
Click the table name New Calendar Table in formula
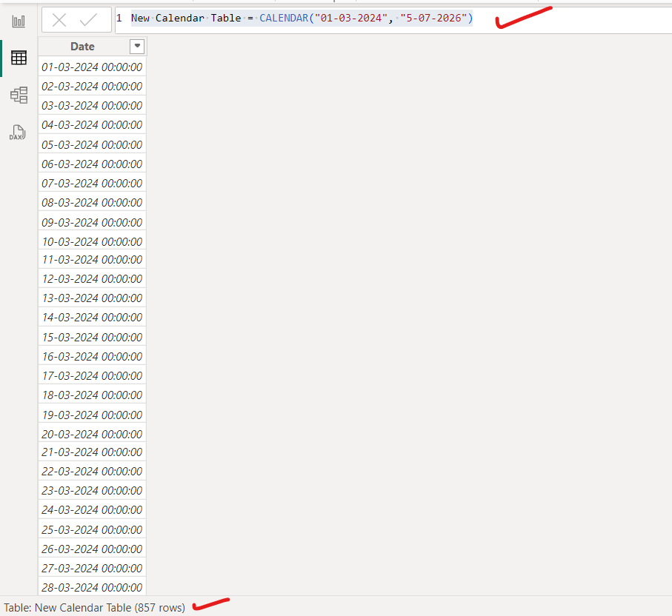tap(185, 18)
